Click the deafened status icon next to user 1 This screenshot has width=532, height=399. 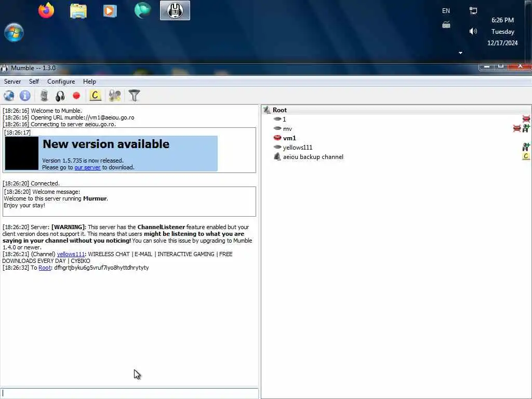[526, 119]
